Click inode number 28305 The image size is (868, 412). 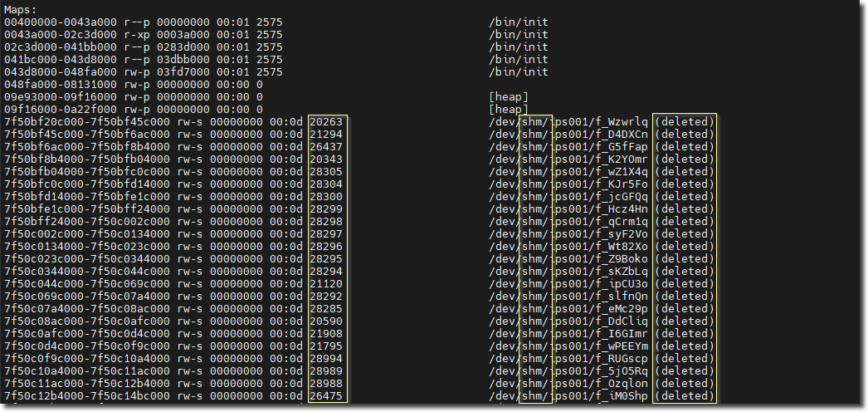(x=326, y=172)
